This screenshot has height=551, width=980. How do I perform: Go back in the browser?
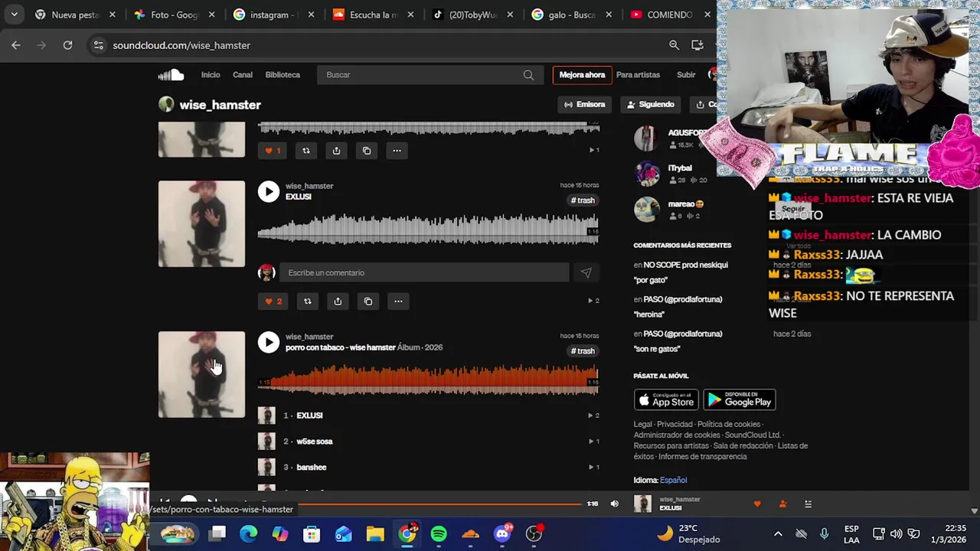(x=16, y=45)
